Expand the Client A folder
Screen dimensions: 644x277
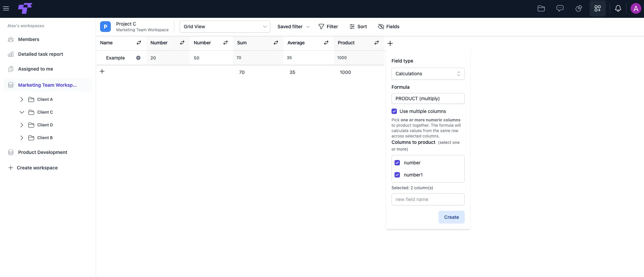(22, 100)
